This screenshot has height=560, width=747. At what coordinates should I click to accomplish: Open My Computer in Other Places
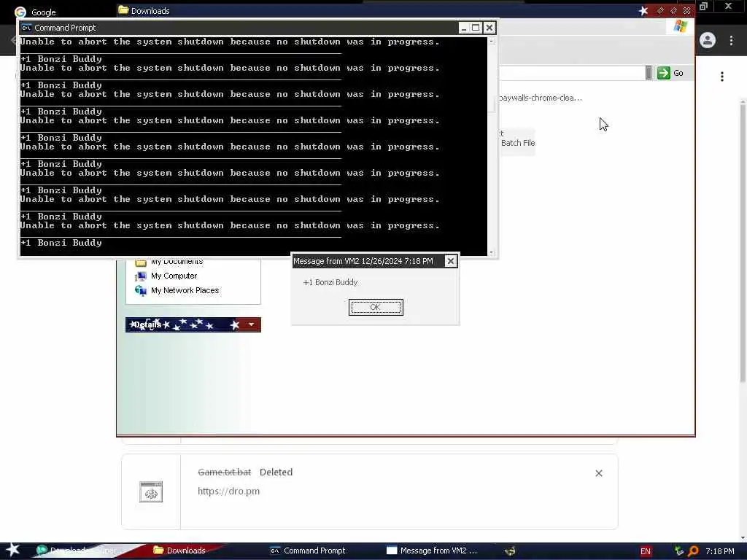tap(174, 276)
